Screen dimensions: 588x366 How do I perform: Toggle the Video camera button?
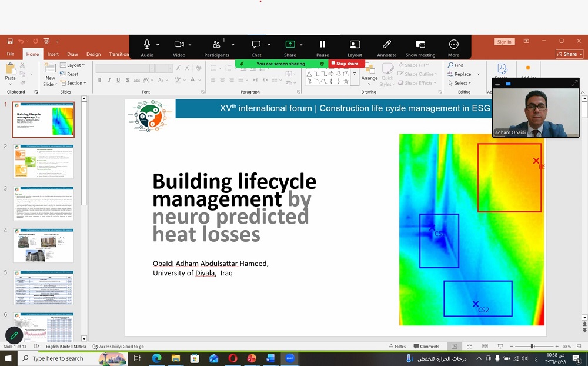tap(179, 45)
